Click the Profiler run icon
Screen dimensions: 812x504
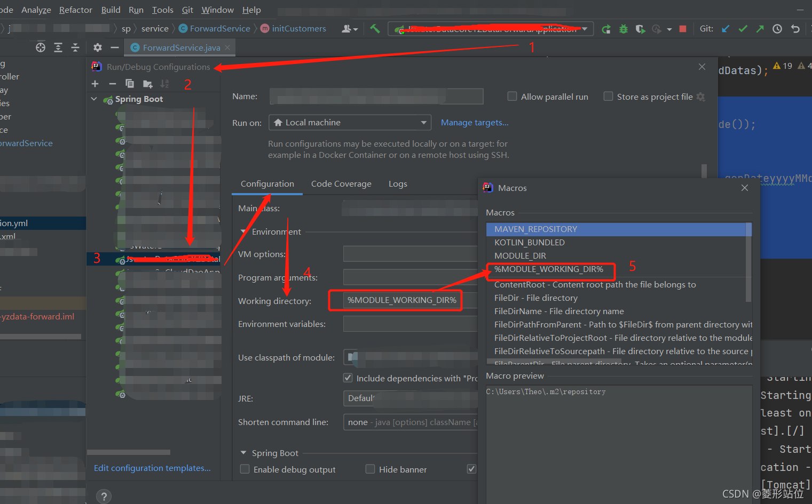click(x=657, y=29)
